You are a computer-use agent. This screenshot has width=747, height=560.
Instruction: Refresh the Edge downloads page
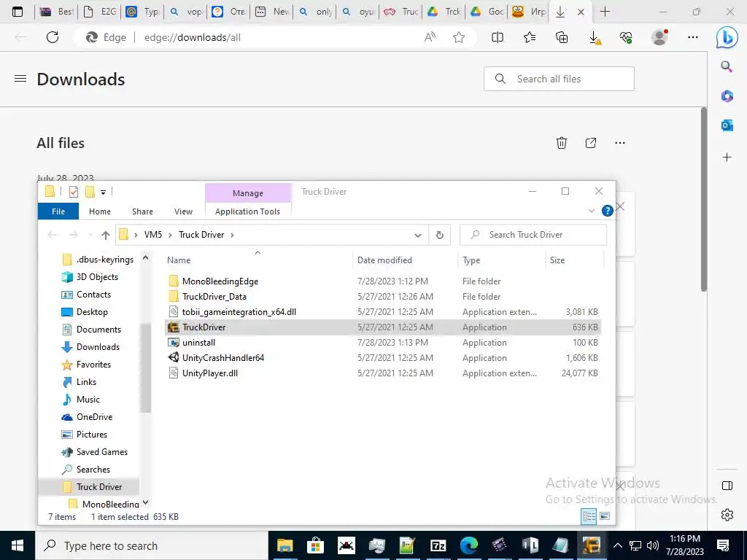click(x=53, y=37)
